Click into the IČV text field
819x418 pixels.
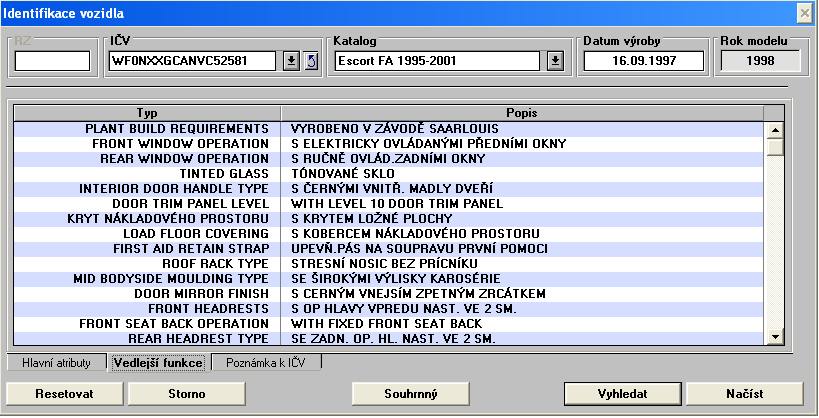point(193,61)
